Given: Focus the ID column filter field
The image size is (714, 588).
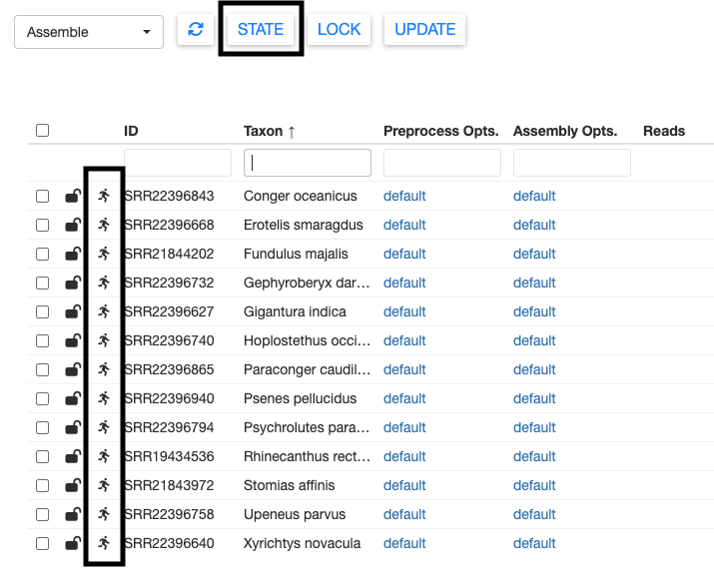Looking at the screenshot, I should pos(178,163).
